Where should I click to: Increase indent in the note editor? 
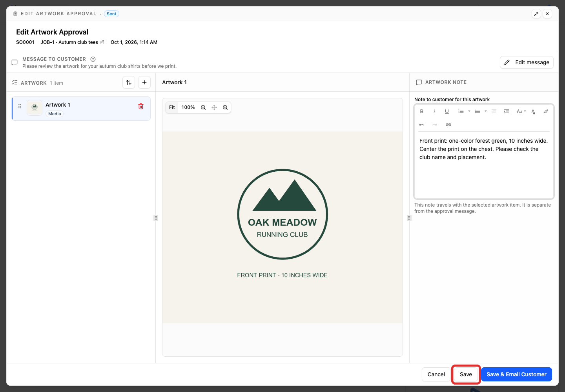coord(507,111)
